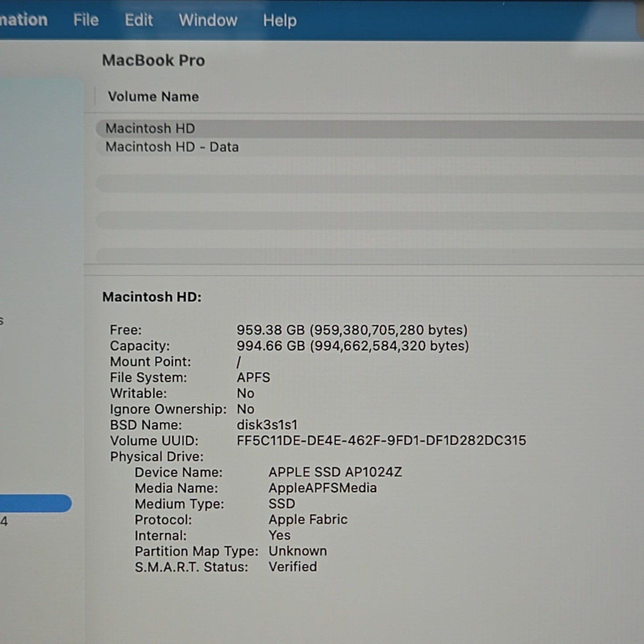Screen dimensions: 644x644
Task: Open the Window menu
Action: click(208, 21)
